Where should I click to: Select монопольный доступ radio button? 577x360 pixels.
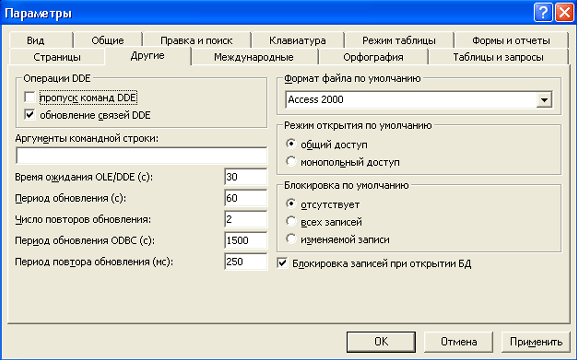click(x=291, y=162)
